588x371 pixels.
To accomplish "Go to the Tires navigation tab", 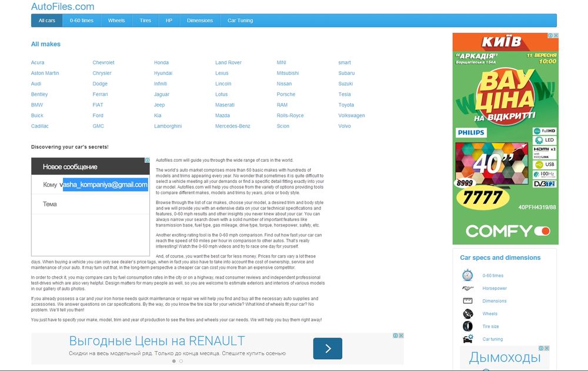I will coord(145,21).
